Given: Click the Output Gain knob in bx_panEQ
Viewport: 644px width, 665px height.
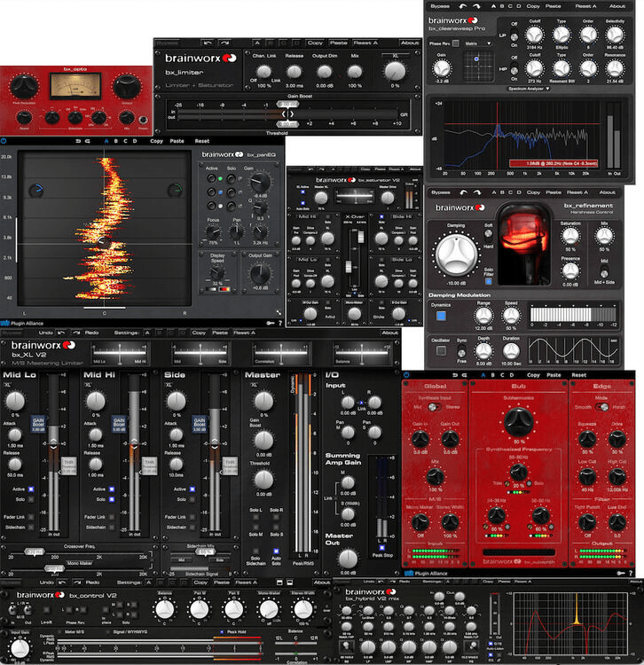Looking at the screenshot, I should pyautogui.click(x=260, y=274).
